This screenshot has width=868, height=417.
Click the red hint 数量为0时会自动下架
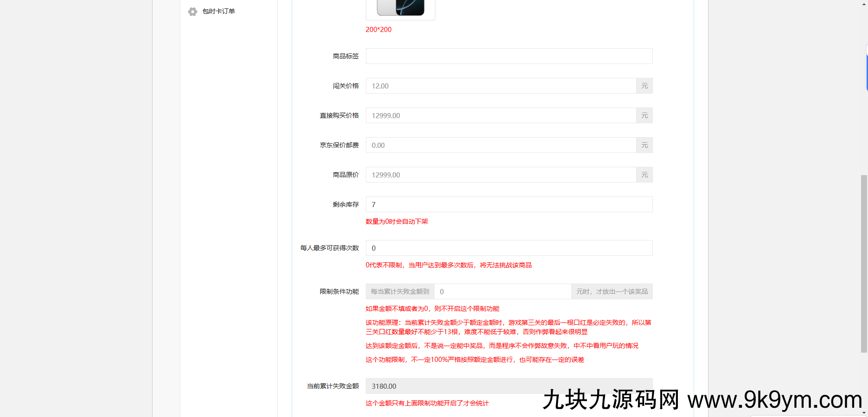coord(396,221)
